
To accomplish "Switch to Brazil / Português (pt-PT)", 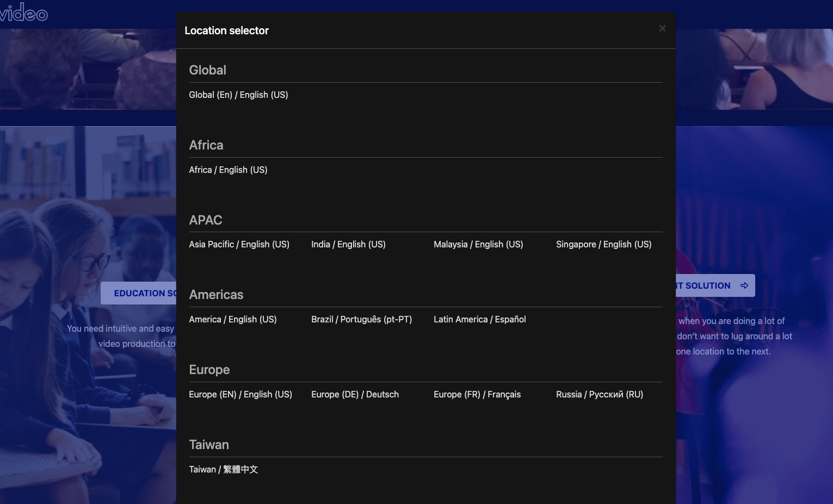I will (361, 319).
